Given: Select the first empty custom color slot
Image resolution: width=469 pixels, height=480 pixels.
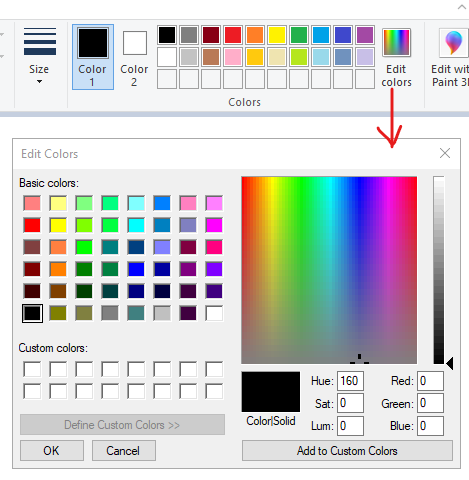Looking at the screenshot, I should [32, 369].
